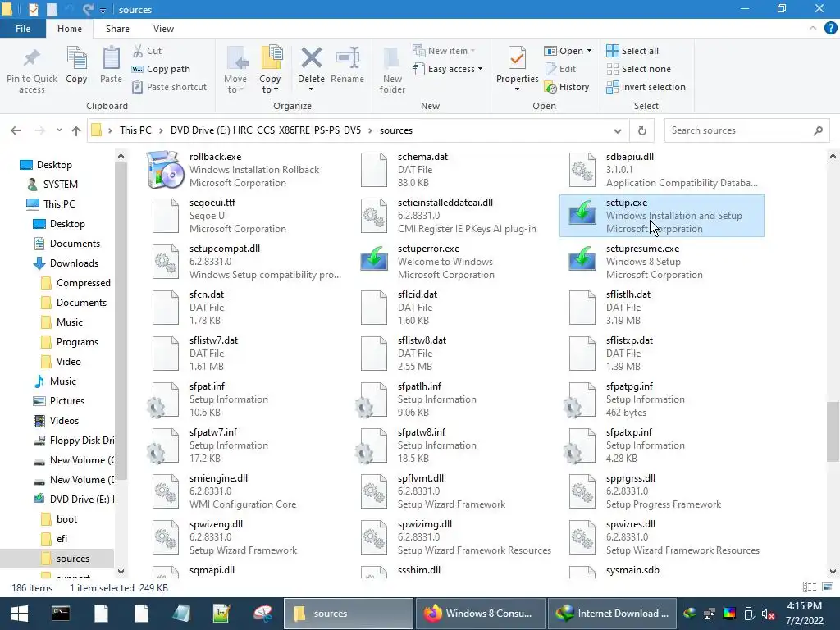Viewport: 840px width, 630px height.
Task: Expand address bar history dropdown
Action: [618, 130]
